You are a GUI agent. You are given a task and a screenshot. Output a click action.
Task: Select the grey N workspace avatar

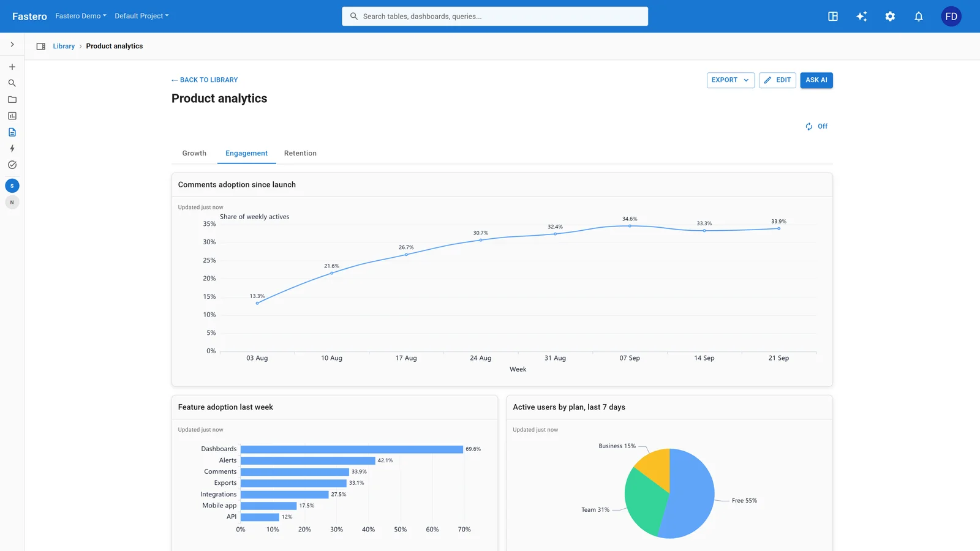click(12, 202)
